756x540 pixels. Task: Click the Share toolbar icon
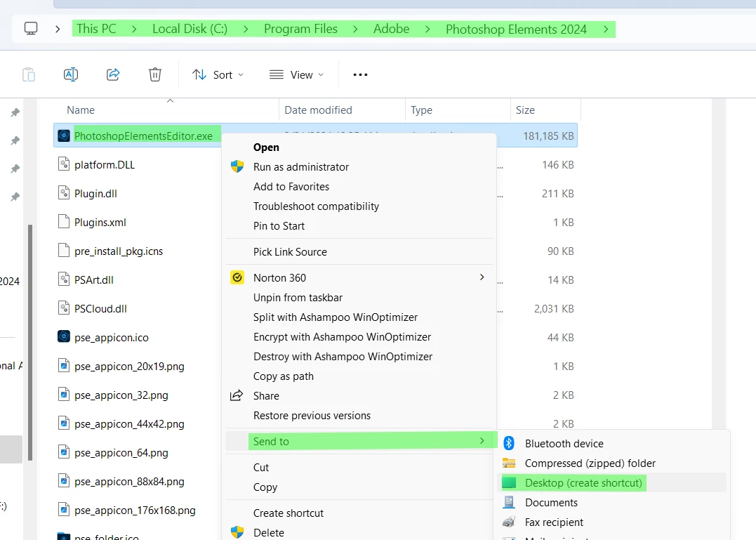pyautogui.click(x=113, y=74)
